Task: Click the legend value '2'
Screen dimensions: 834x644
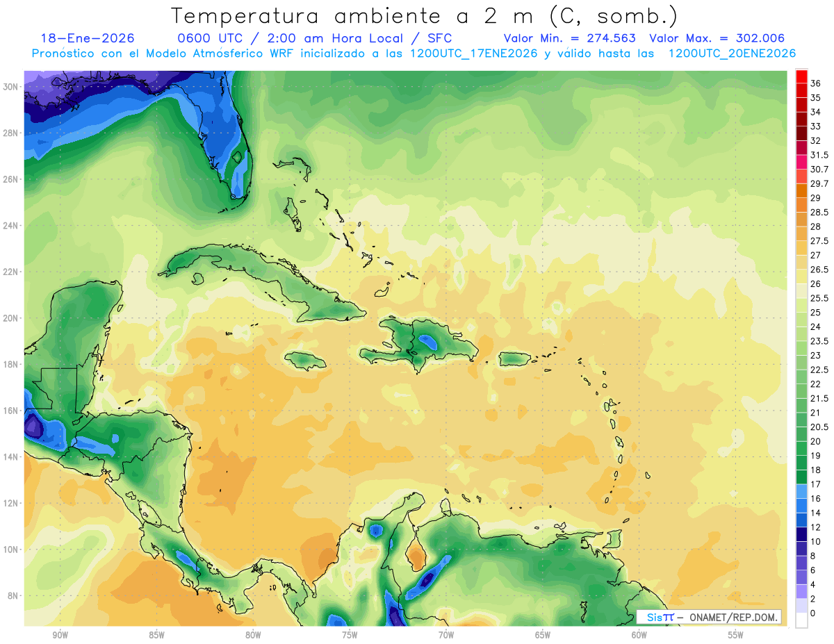Action: 813,599
